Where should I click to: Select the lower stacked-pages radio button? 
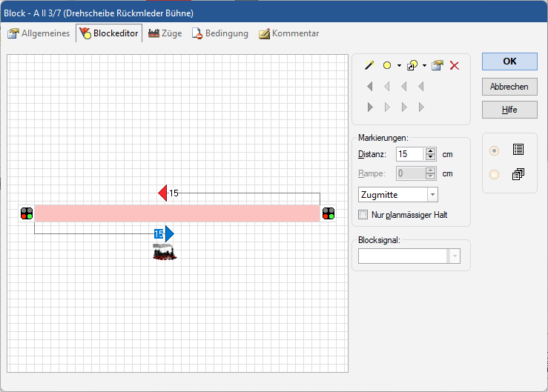[495, 175]
